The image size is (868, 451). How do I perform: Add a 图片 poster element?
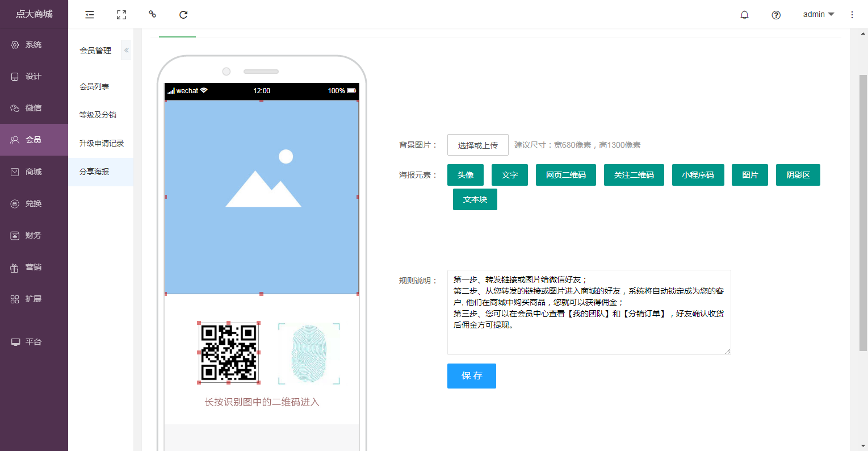750,175
